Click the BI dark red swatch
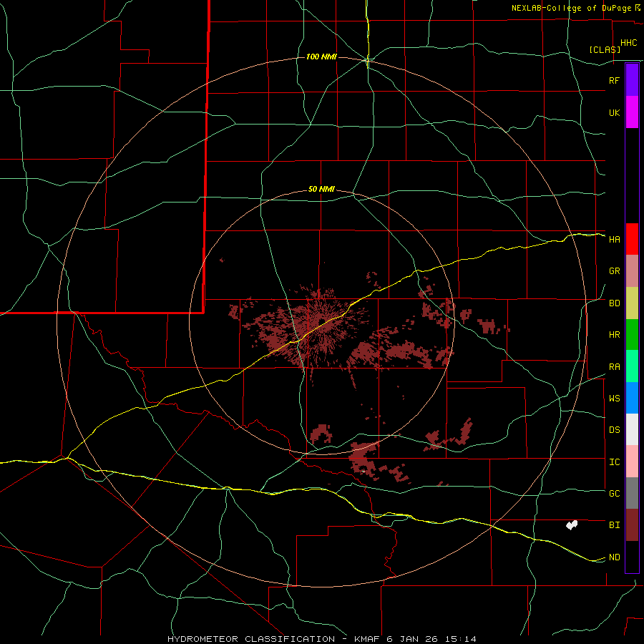 tap(632, 525)
